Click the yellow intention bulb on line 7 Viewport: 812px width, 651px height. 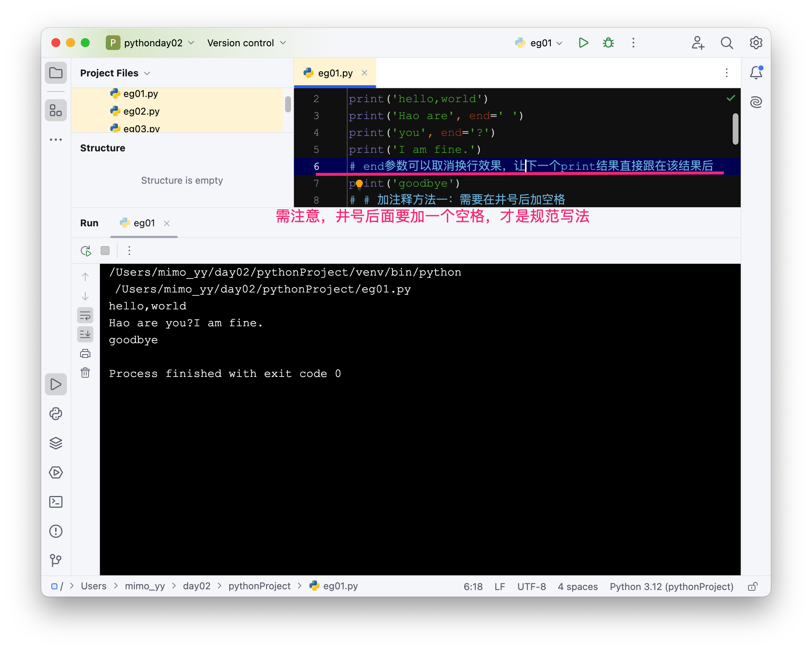359,184
